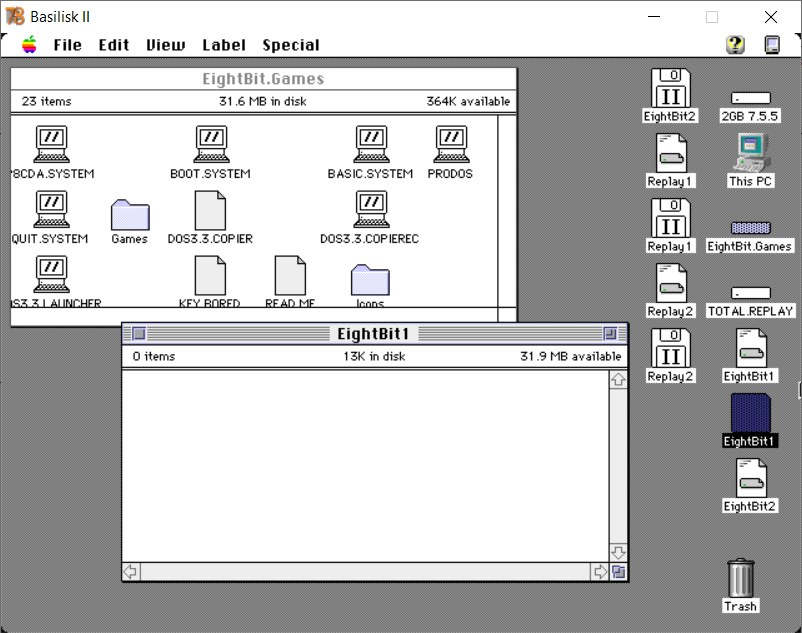Viewport: 802px width, 633px height.
Task: Open the Label menu
Action: coord(224,45)
